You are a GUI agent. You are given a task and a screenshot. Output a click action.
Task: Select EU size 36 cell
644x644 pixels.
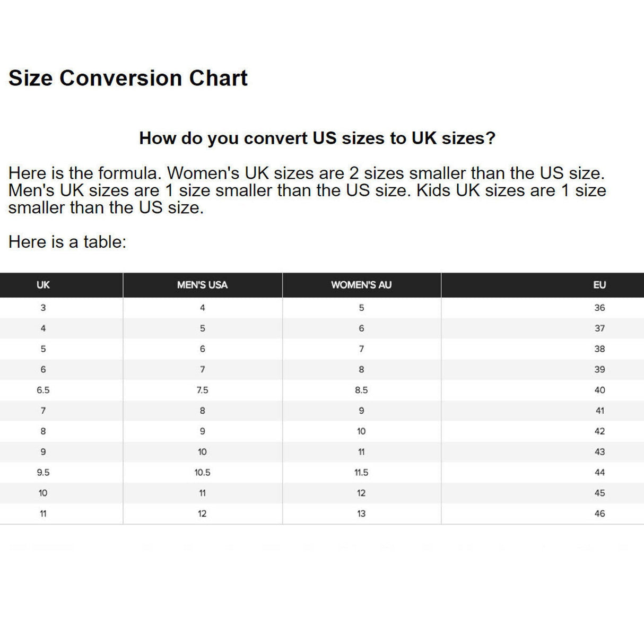point(599,308)
